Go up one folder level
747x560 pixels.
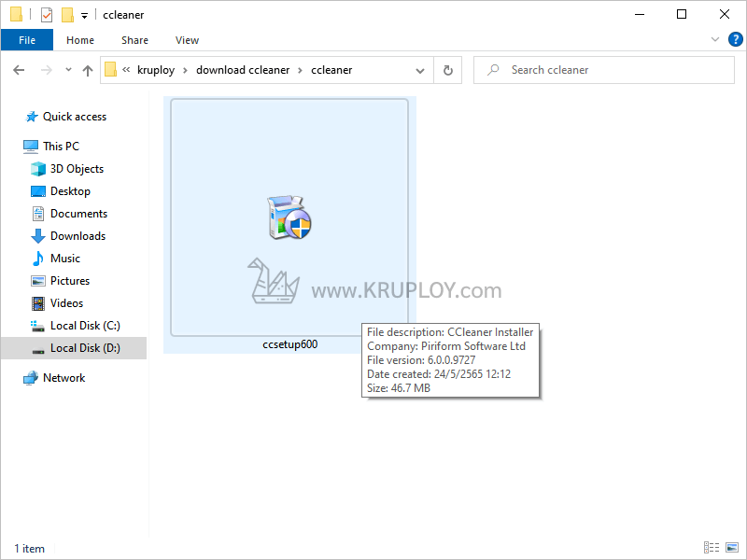coord(87,71)
